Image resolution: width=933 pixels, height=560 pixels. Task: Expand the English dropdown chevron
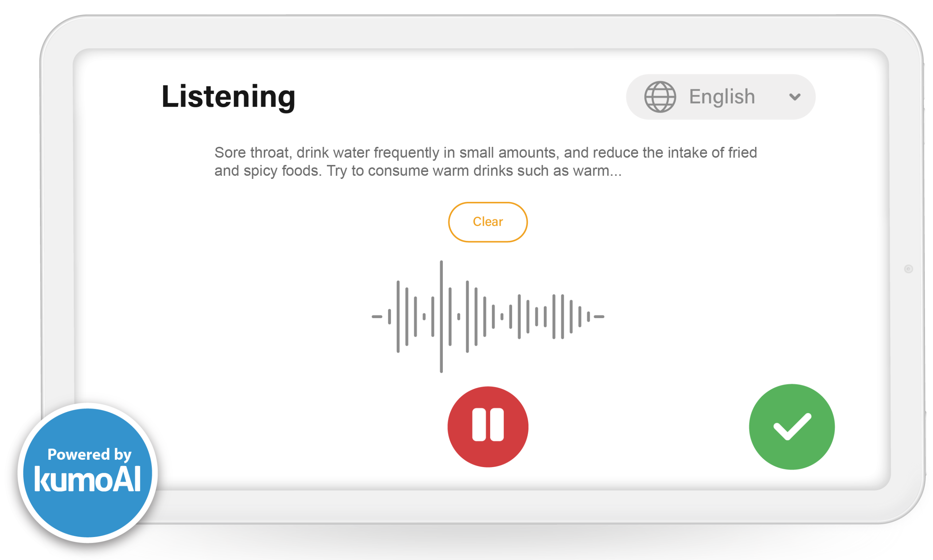click(795, 97)
